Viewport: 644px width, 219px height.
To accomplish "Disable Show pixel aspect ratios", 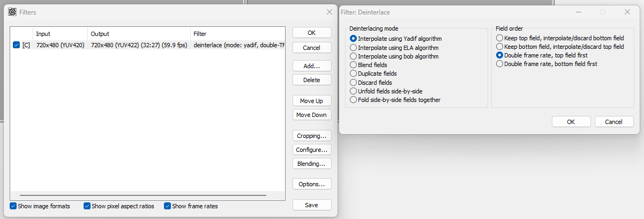I will coord(87,206).
